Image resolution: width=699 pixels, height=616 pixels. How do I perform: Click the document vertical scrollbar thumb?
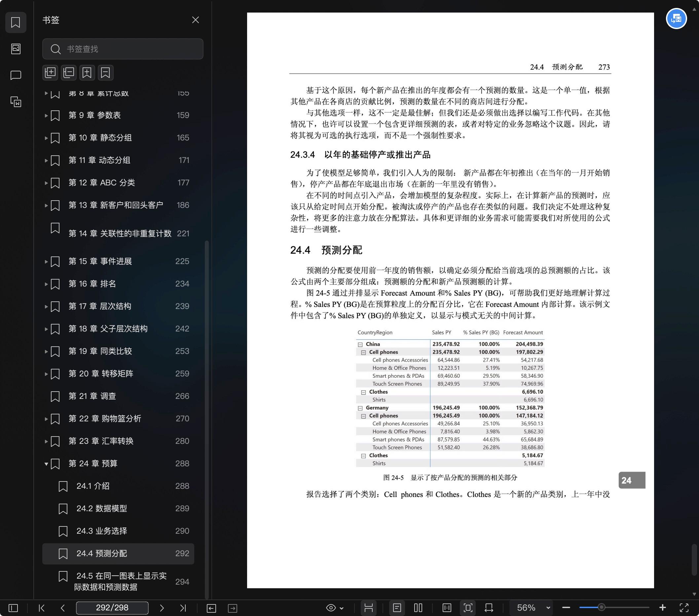pyautogui.click(x=694, y=559)
